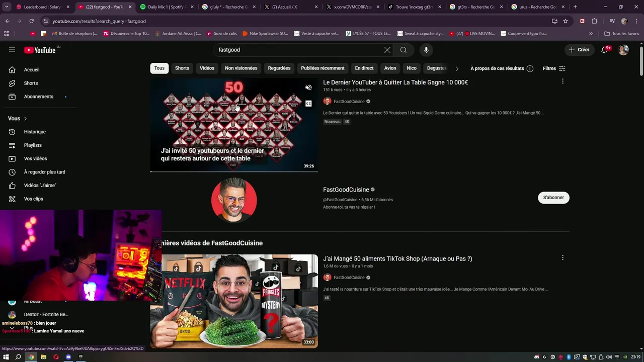The width and height of the screenshot is (644, 362).
Task: Click the 50 youtubeurs preview video thumbnail
Action: [234, 125]
